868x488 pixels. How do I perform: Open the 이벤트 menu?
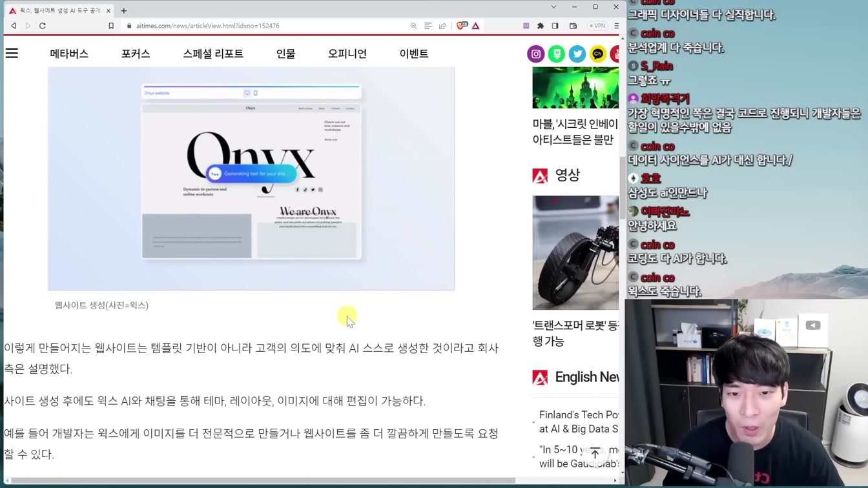pyautogui.click(x=414, y=54)
